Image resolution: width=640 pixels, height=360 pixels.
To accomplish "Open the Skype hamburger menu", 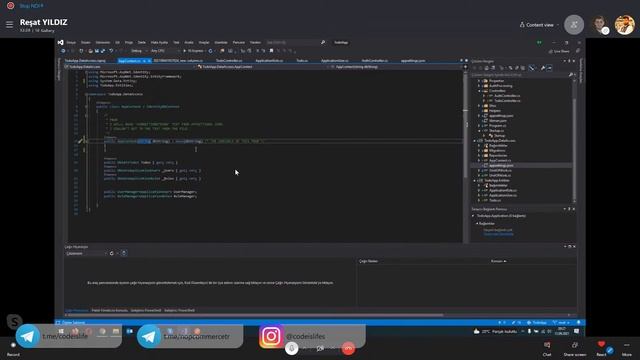I will pos(9,25).
